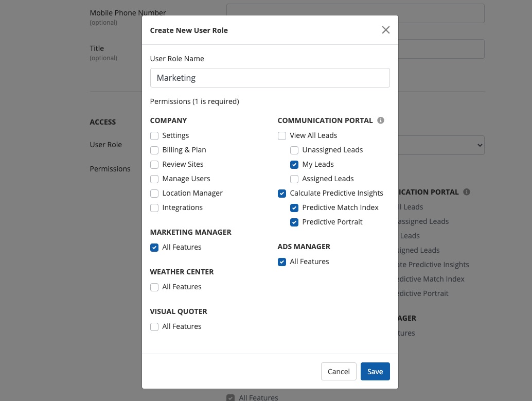Select the Assigned Leads checkbox
This screenshot has width=532, height=401.
[x=294, y=179]
